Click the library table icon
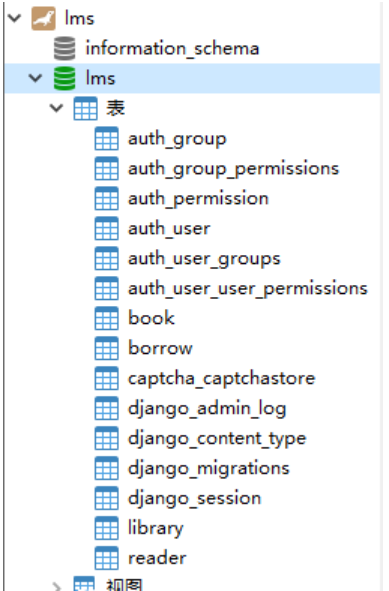 tap(106, 528)
